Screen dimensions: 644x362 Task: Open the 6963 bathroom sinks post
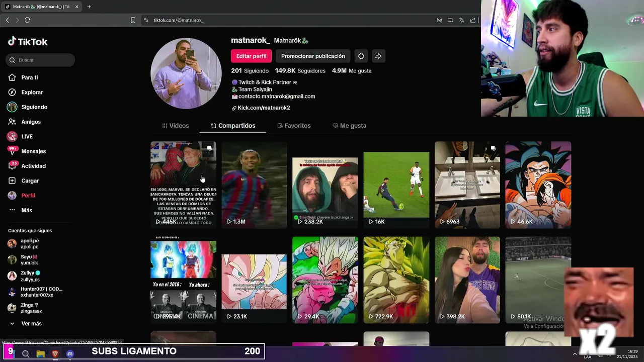click(467, 185)
